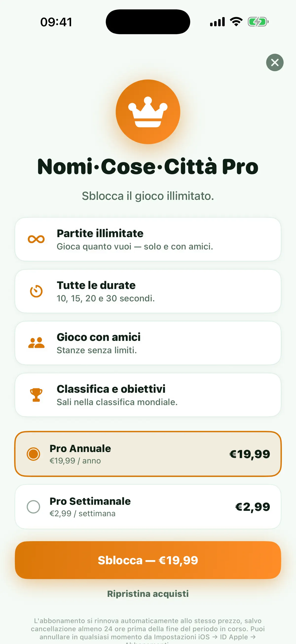Tap the infinity icon for Partite illimitate

pos(36,239)
